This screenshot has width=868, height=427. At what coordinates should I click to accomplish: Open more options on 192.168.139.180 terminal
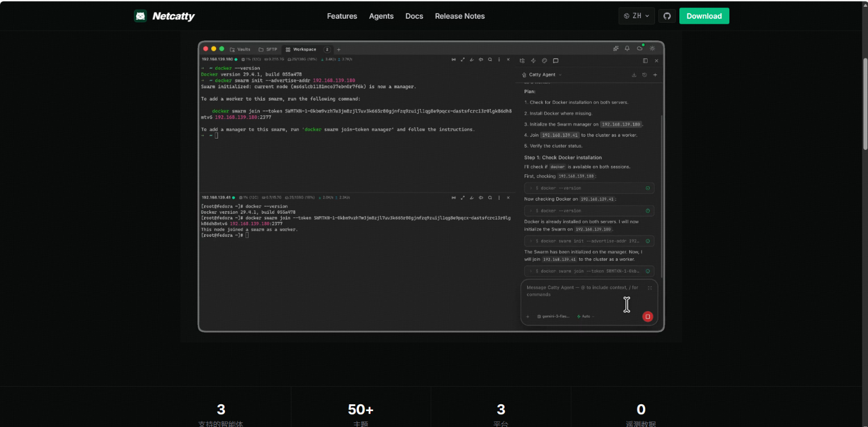point(499,60)
